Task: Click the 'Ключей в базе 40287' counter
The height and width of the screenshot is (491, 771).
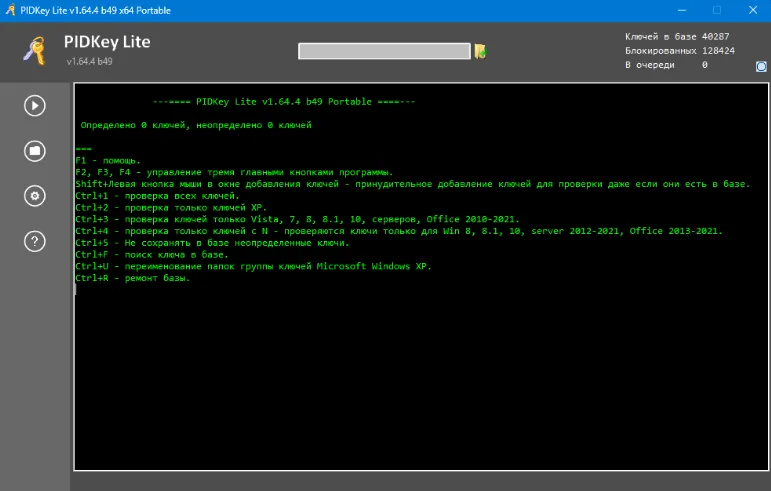Action: 677,37
